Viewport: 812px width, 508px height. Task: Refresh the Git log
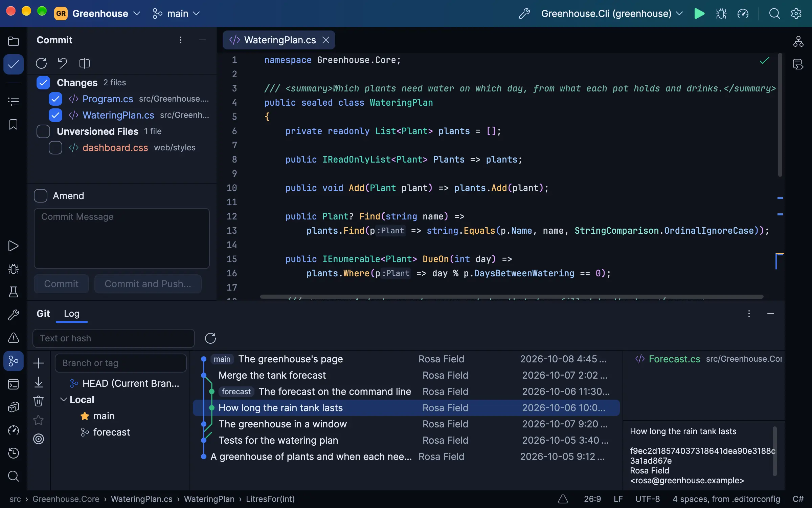(210, 338)
